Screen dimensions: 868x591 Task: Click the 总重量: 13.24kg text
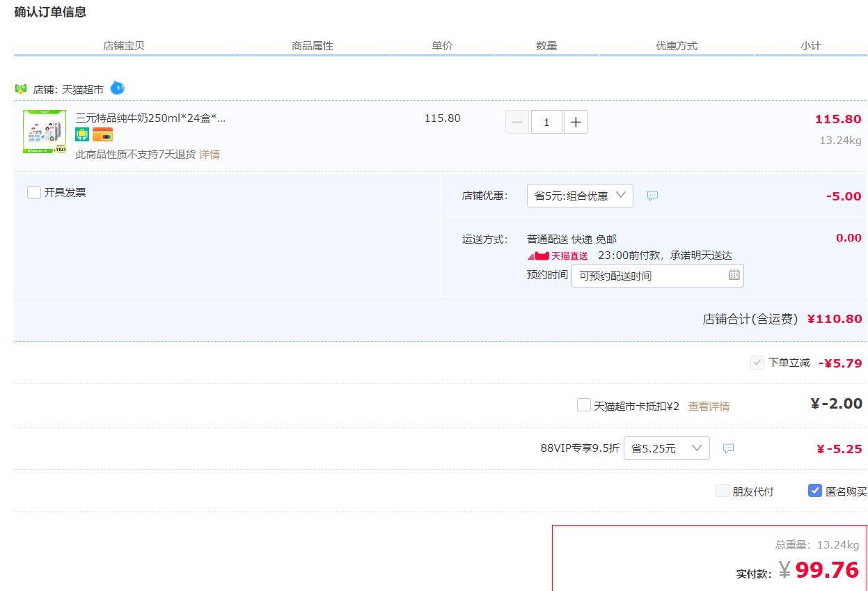pos(817,544)
